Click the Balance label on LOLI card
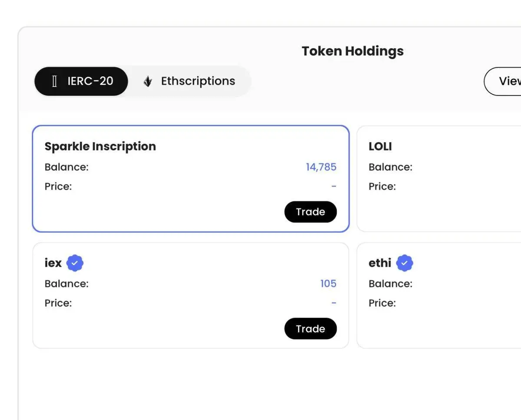This screenshot has height=420, width=521. [390, 167]
